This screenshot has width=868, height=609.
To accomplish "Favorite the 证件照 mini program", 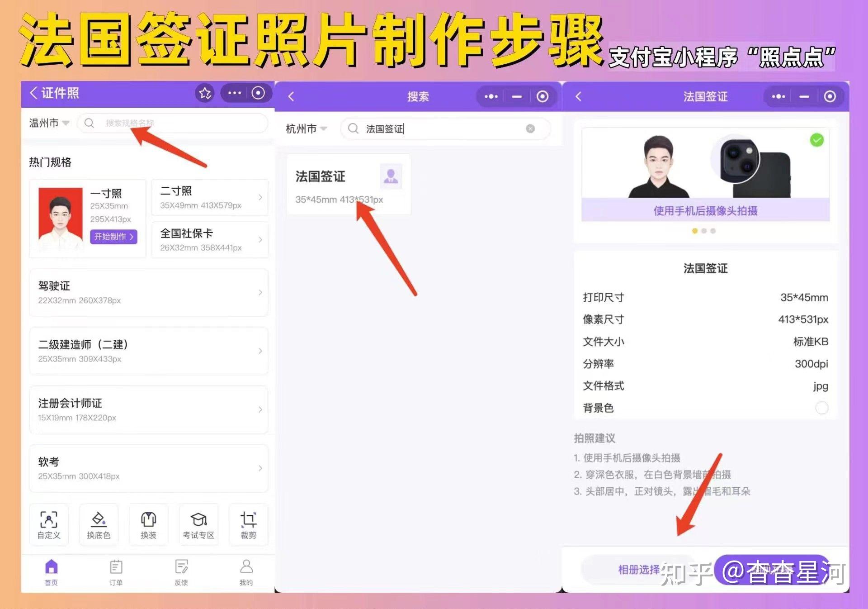I will click(205, 93).
